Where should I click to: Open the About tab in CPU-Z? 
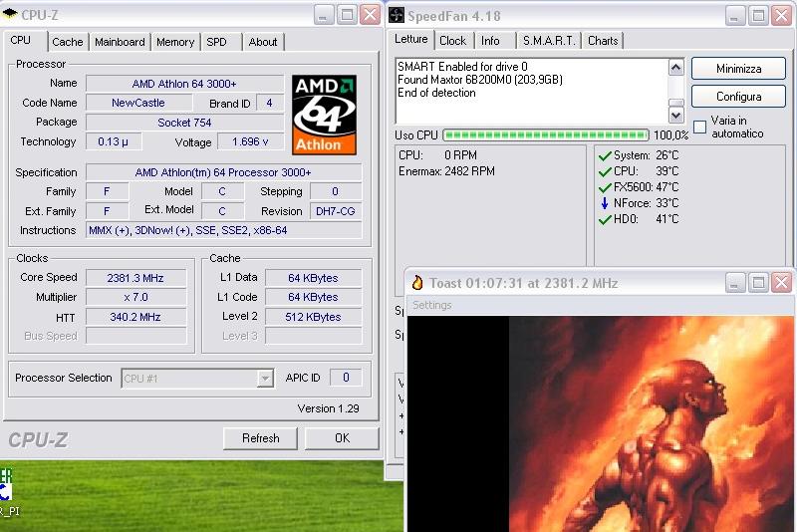(x=263, y=42)
